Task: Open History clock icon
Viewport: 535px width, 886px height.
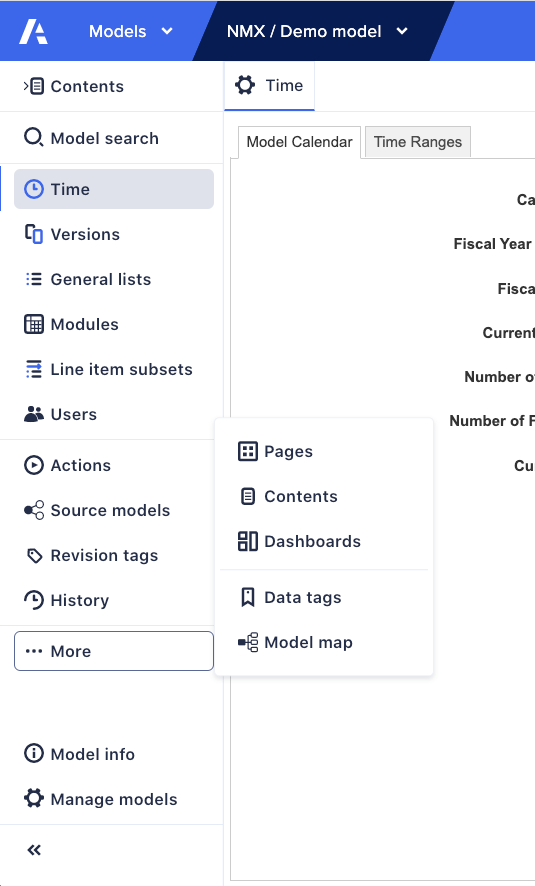Action: (x=33, y=600)
